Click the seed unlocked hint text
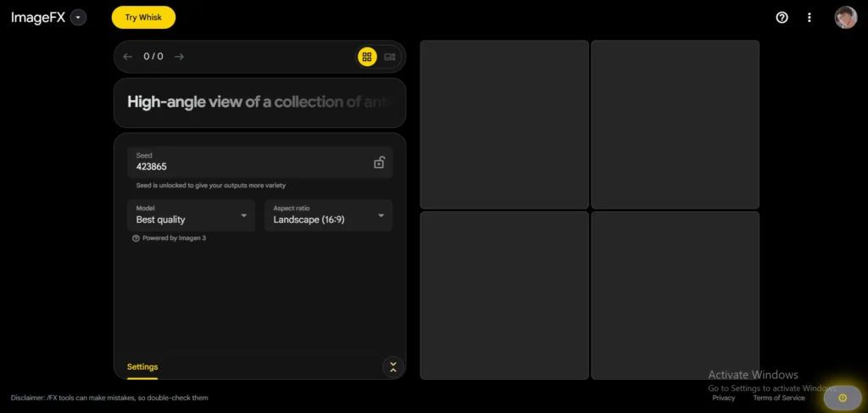Image resolution: width=868 pixels, height=413 pixels. point(211,186)
